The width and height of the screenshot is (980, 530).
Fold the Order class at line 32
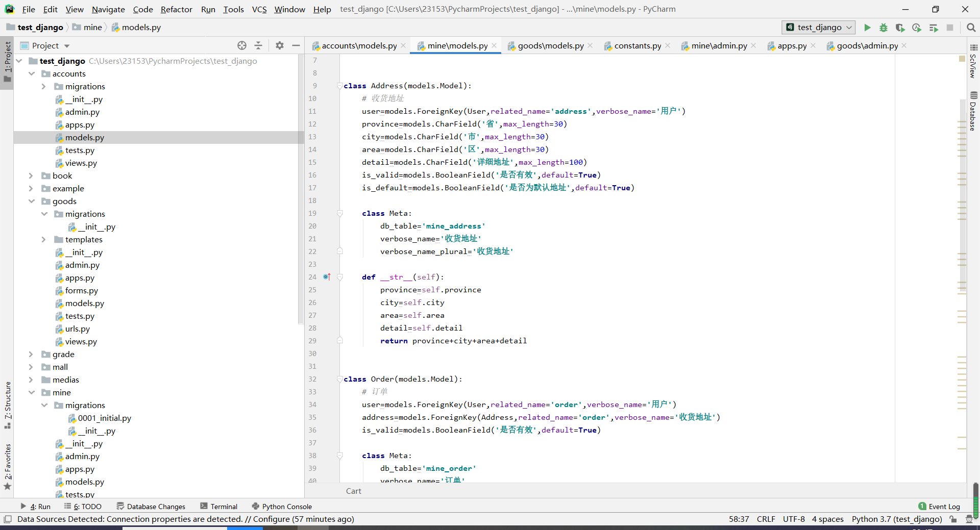tap(339, 379)
